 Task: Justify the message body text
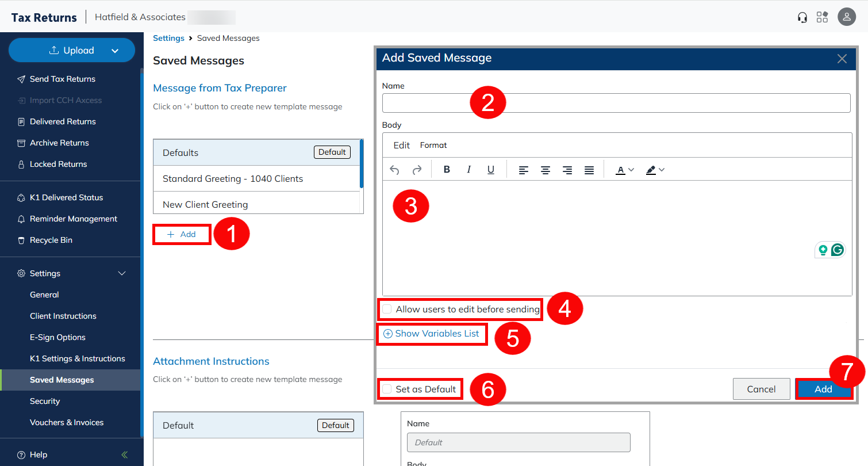589,170
